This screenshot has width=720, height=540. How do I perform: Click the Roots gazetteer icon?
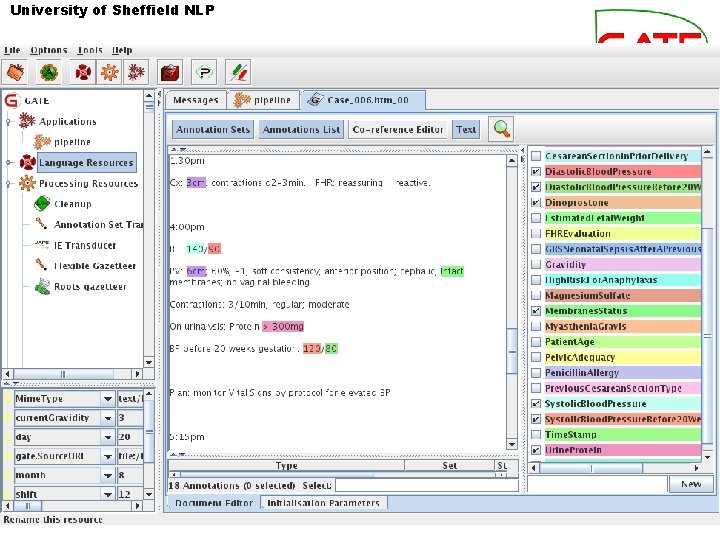pos(42,286)
